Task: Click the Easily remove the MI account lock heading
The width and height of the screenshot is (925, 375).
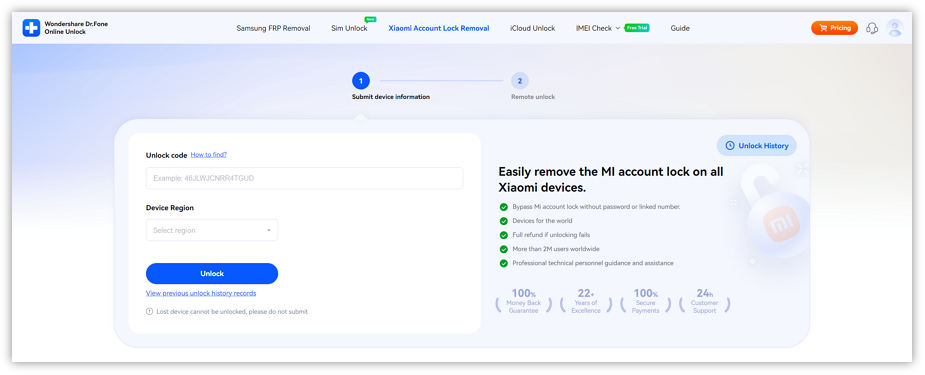Action: click(x=611, y=179)
